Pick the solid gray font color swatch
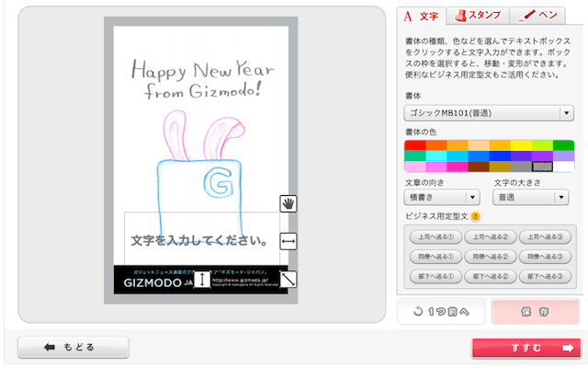 pos(521,167)
